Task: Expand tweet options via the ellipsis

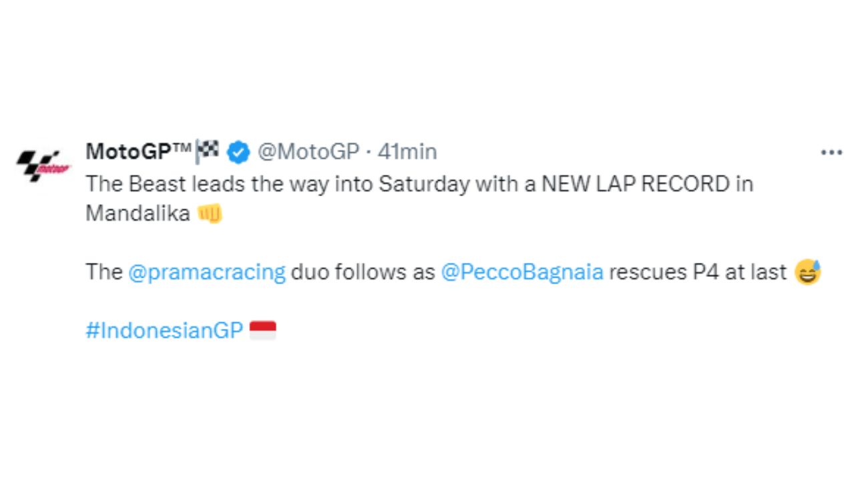Action: coord(831,152)
